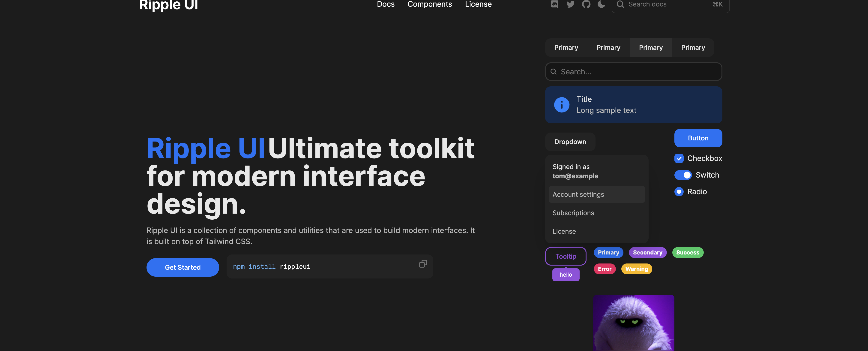
Task: Click the red Error badge
Action: pos(605,269)
